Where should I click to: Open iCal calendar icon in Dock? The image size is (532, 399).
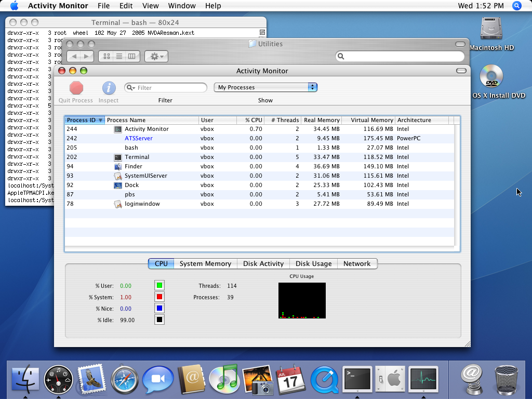coord(291,379)
